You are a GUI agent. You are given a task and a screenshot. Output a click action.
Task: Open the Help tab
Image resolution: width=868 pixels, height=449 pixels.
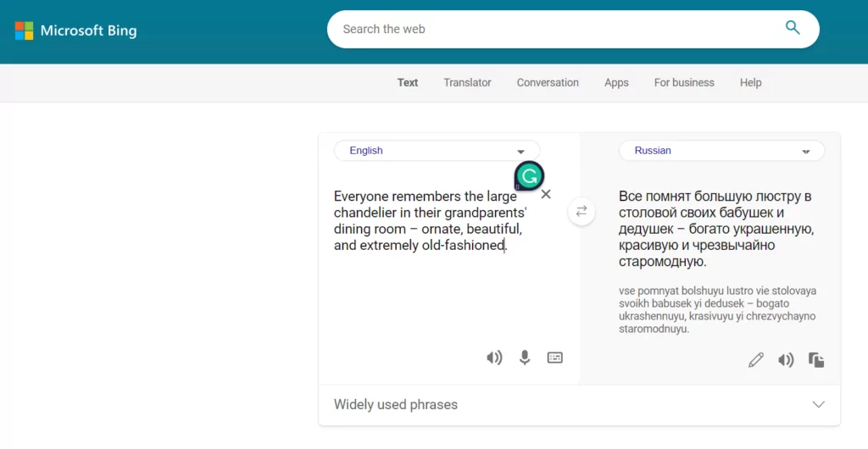click(x=751, y=82)
